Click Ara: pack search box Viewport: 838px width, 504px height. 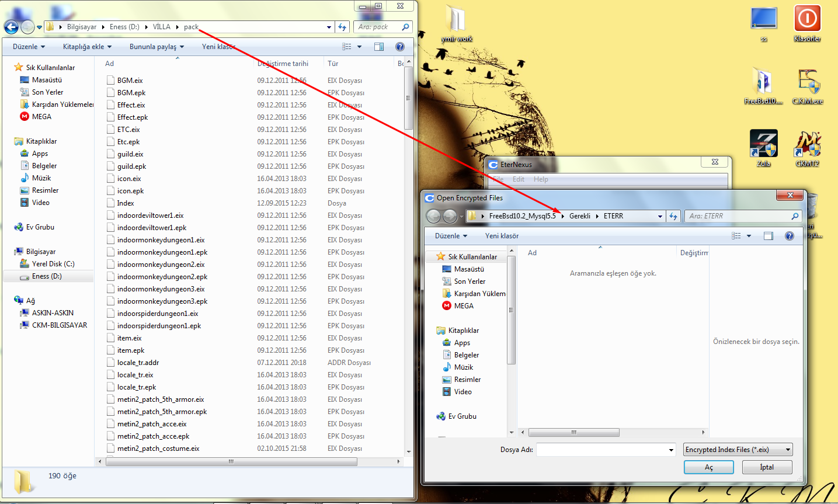tap(383, 27)
